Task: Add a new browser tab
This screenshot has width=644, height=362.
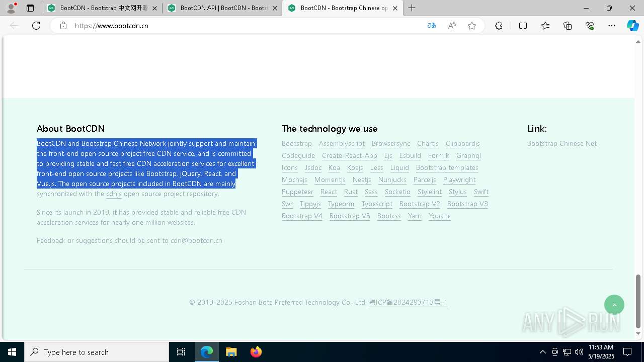Action: [412, 8]
